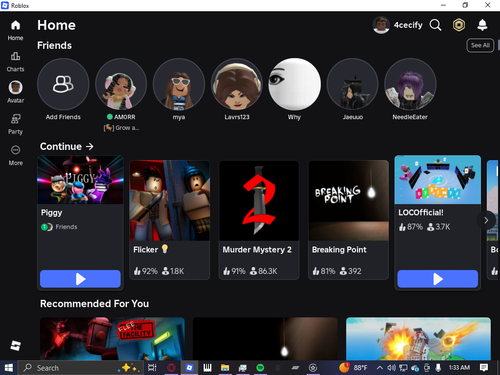Click the taskbar Search box

(81, 368)
